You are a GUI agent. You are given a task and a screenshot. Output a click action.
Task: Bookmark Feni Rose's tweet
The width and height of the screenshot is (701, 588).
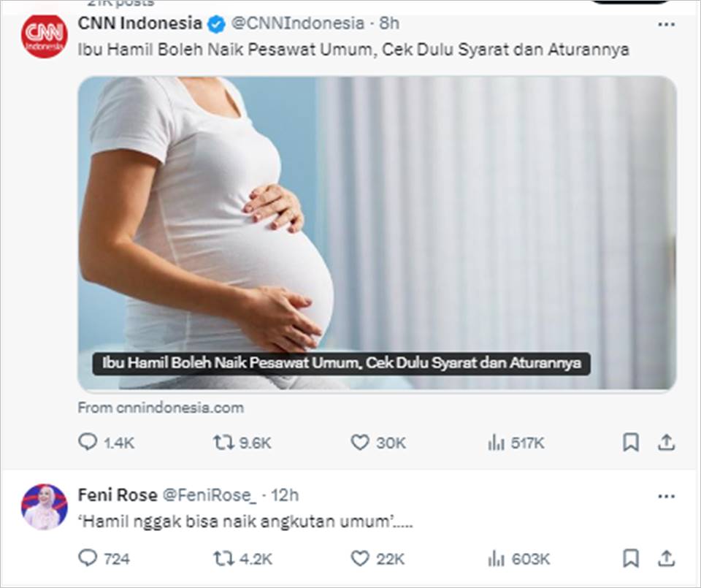tap(631, 558)
